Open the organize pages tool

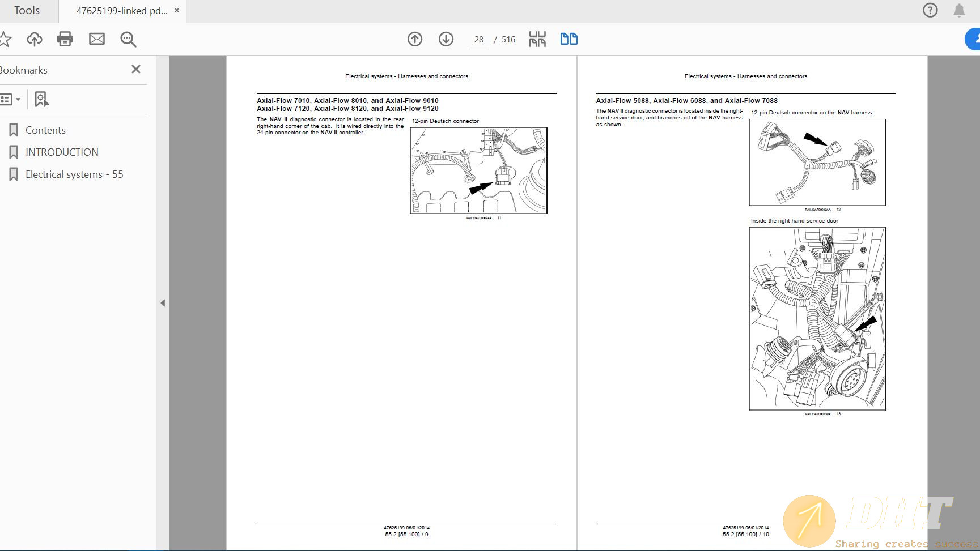537,39
